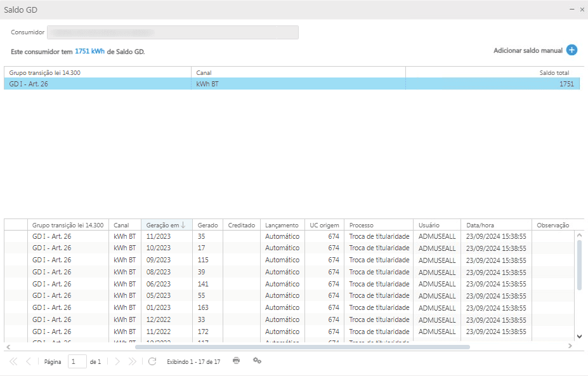588x376 pixels.
Task: Jump to last page with double-right arrow
Action: pyautogui.click(x=132, y=361)
